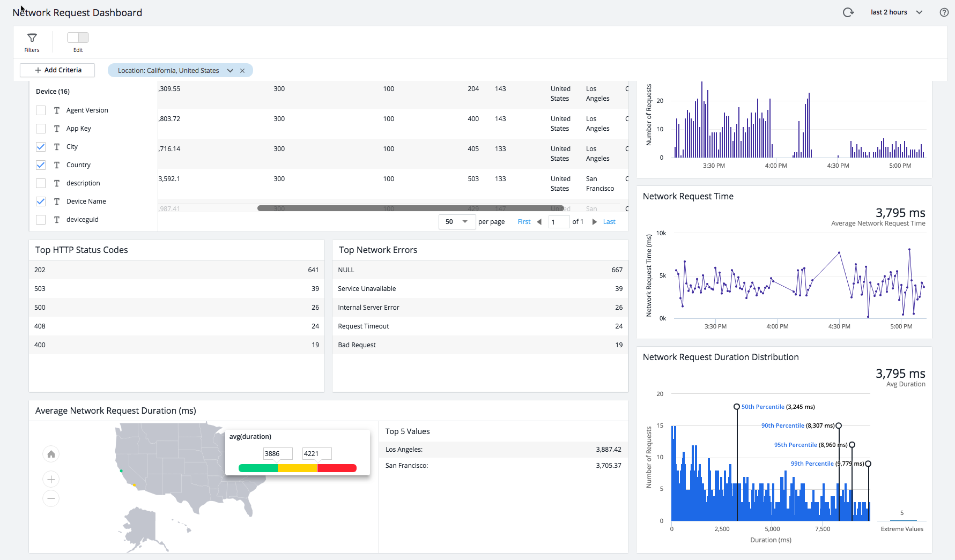Click 99th Percentile marker circle
Viewport: 955px width, 560px height.
pos(868,464)
